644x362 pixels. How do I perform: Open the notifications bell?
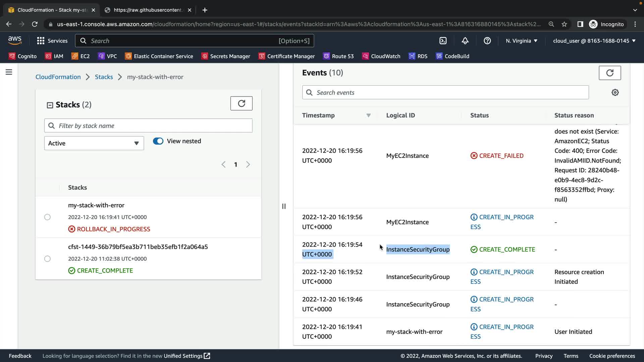465,41
